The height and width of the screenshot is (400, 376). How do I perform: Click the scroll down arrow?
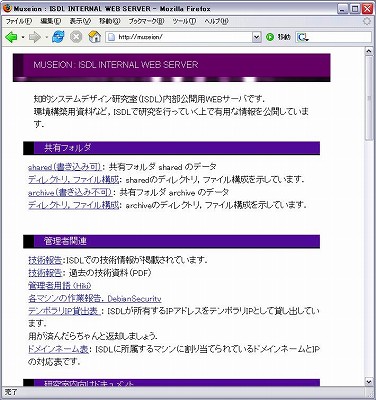369,381
